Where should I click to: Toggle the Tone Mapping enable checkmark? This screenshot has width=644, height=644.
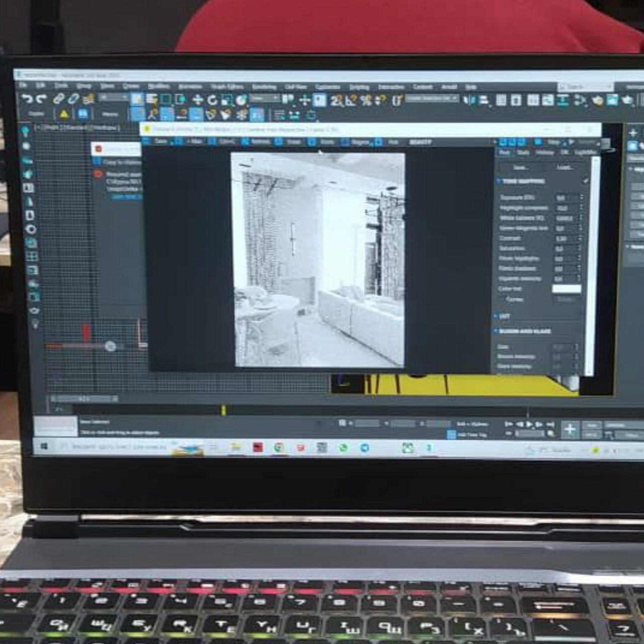click(x=585, y=181)
